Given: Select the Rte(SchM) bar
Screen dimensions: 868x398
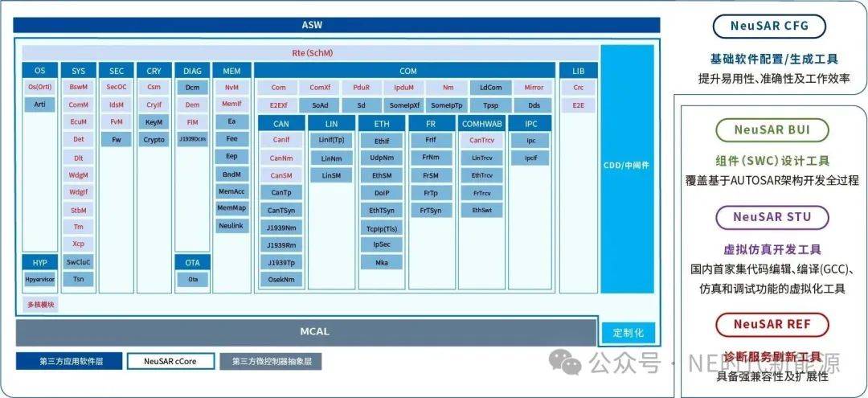Looking at the screenshot, I should point(312,53).
